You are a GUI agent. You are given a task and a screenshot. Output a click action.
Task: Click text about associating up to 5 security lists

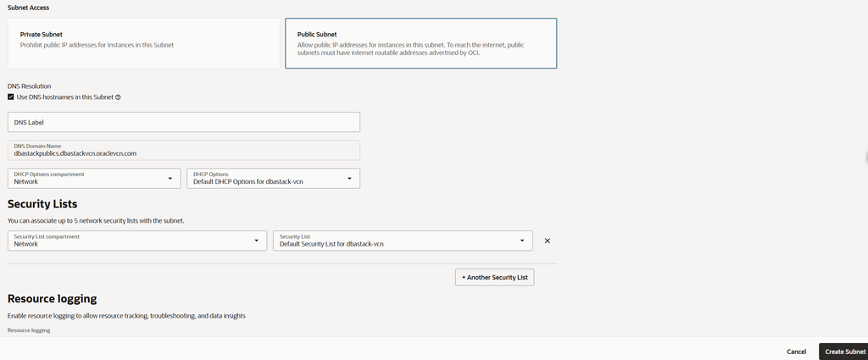click(96, 220)
